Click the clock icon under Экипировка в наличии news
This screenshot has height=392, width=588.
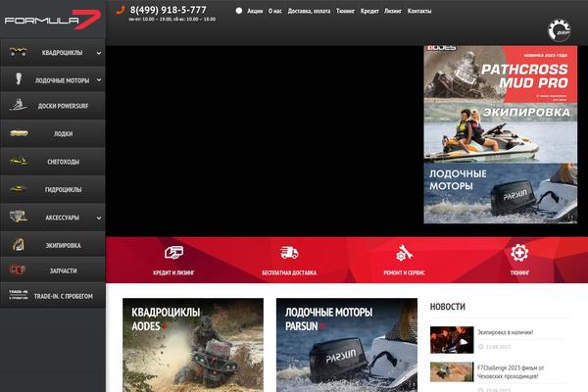481,346
